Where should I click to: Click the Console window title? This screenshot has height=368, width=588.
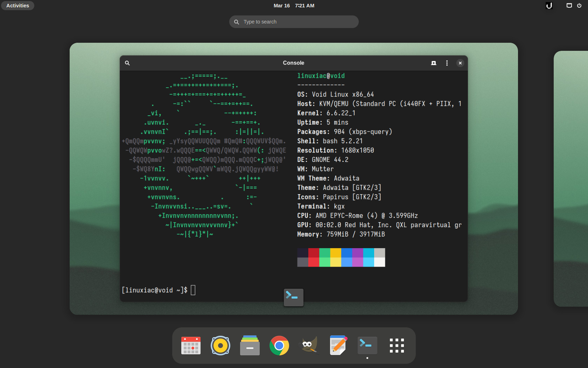pyautogui.click(x=294, y=63)
